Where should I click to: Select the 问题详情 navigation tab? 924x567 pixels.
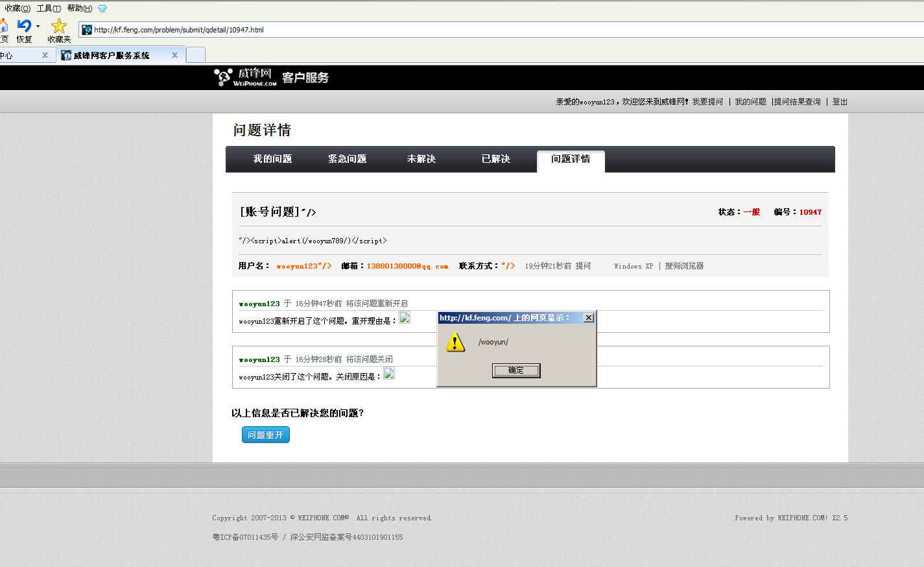point(571,161)
